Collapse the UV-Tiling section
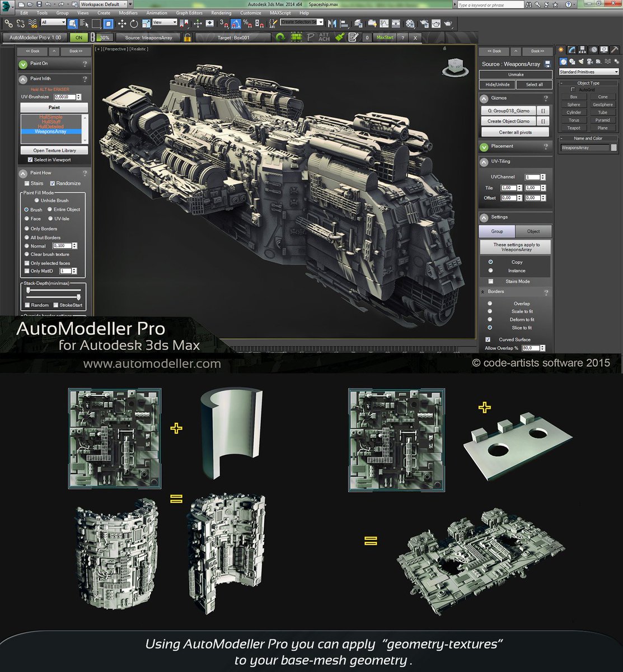The height and width of the screenshot is (672, 623). (x=484, y=162)
